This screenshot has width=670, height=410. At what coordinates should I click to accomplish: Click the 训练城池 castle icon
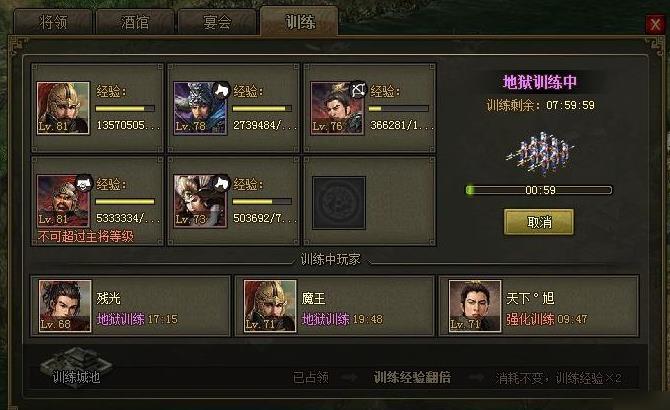76,367
